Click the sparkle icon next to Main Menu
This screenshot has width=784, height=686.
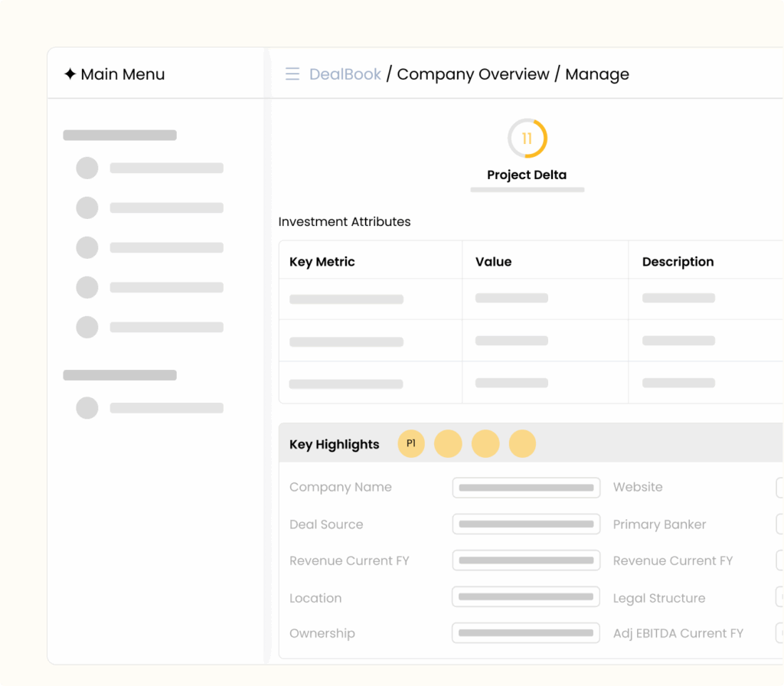[70, 74]
